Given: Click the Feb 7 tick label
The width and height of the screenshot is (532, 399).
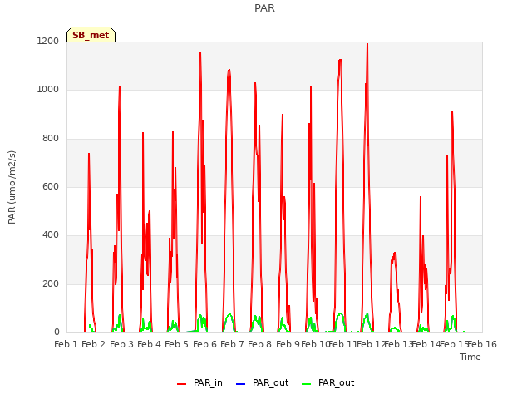Looking at the screenshot, I should (x=232, y=344).
